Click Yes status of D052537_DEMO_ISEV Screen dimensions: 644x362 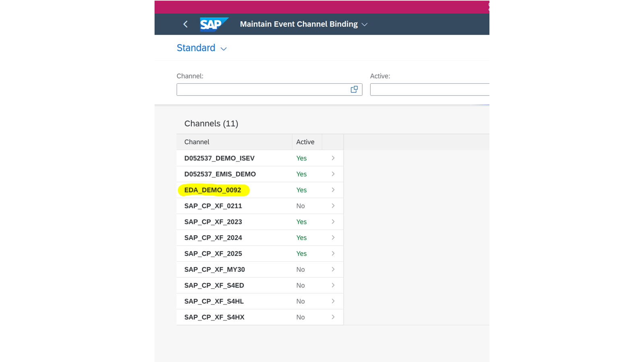click(x=301, y=158)
